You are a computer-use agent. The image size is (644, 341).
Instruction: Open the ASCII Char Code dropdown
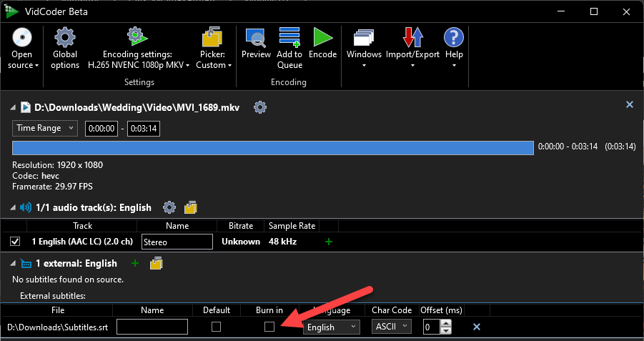(392, 327)
